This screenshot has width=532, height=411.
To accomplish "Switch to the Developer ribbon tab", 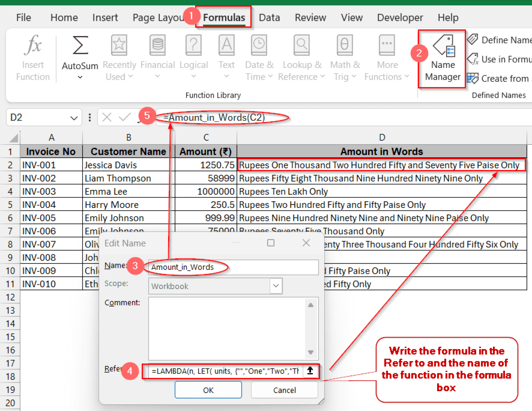I will point(400,17).
